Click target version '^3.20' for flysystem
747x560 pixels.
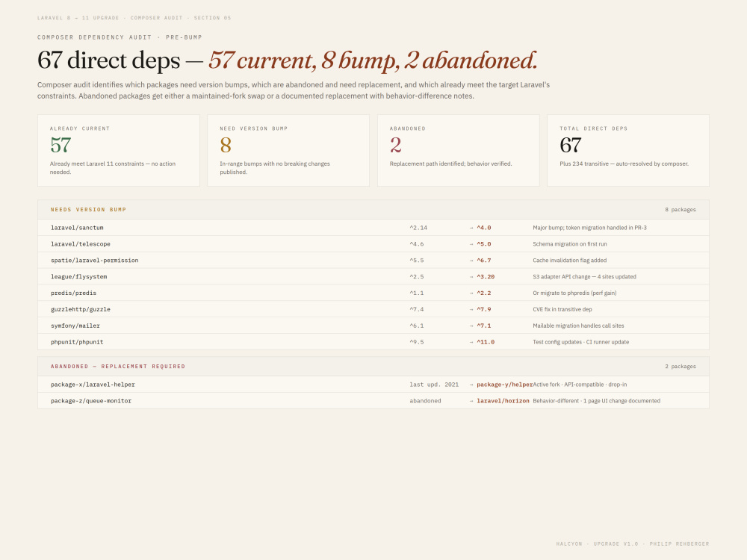click(x=486, y=277)
